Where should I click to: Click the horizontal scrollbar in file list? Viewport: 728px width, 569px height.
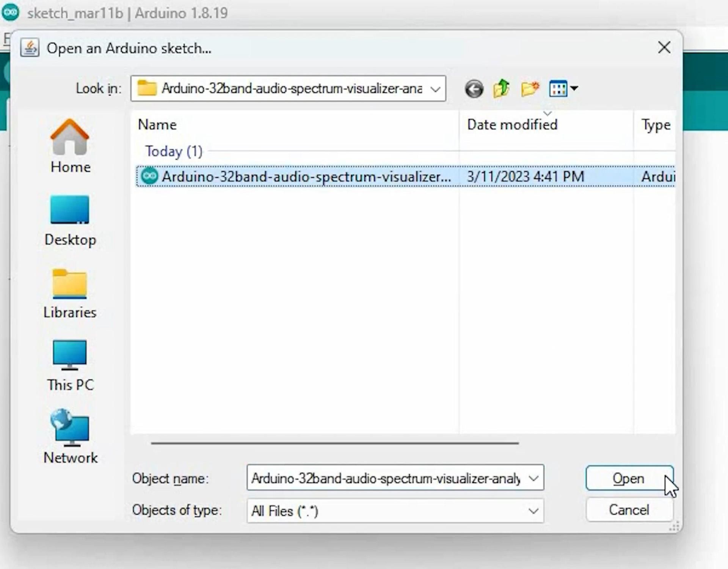[x=335, y=443]
